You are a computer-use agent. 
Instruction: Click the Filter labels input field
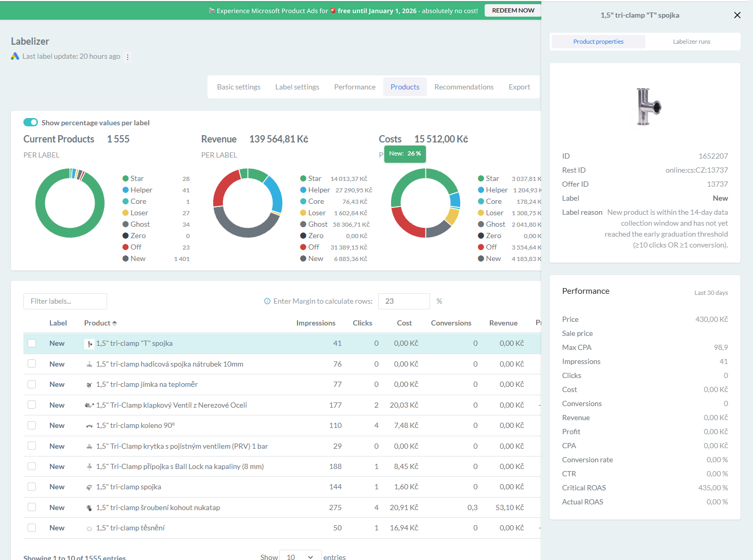pos(65,301)
